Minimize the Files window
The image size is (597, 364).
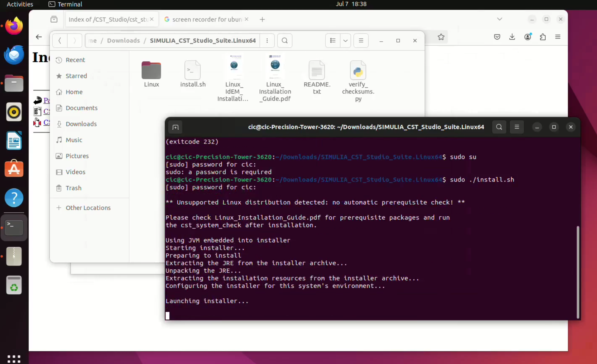[381, 40]
